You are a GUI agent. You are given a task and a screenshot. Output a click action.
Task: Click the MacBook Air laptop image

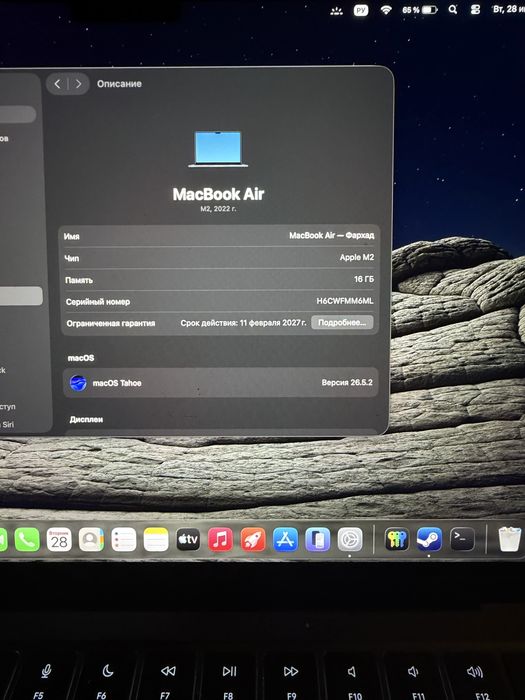pos(218,149)
